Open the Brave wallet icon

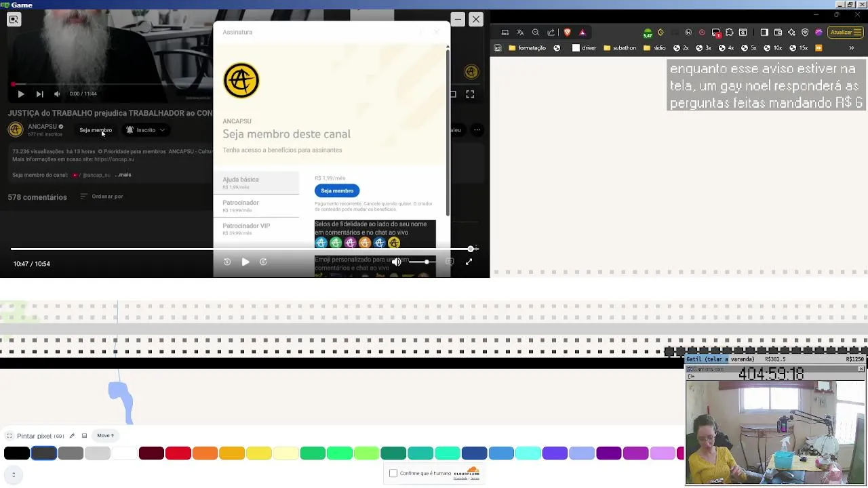(778, 32)
